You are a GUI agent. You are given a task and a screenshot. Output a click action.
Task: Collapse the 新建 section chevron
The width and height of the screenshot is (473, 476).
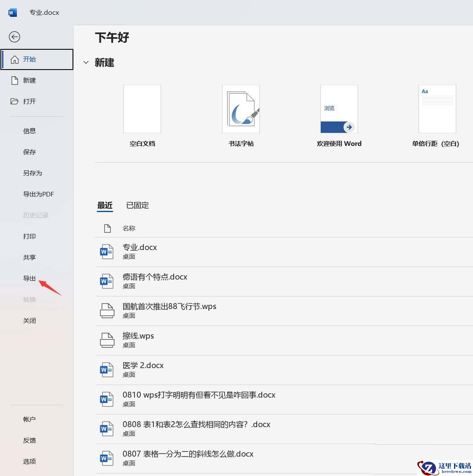86,62
